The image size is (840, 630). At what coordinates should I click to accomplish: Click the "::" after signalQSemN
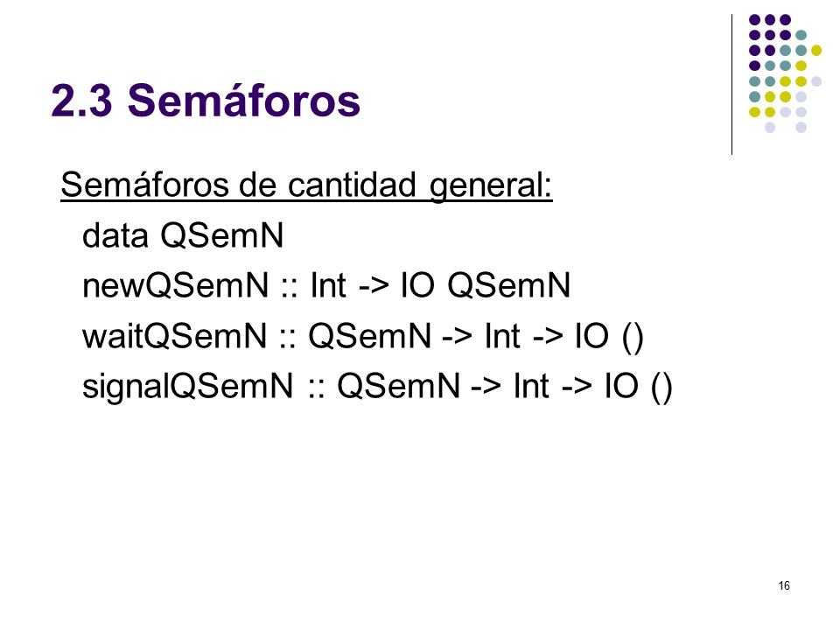click(316, 389)
